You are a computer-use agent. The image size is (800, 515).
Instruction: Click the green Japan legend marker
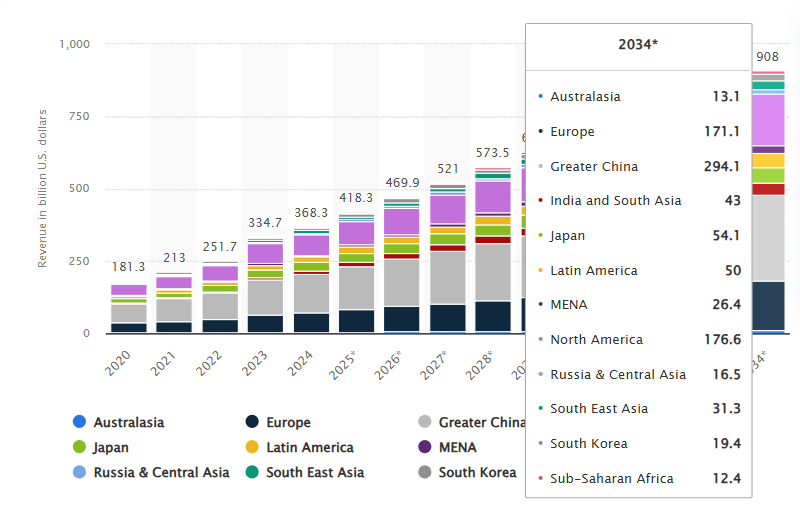tap(79, 447)
